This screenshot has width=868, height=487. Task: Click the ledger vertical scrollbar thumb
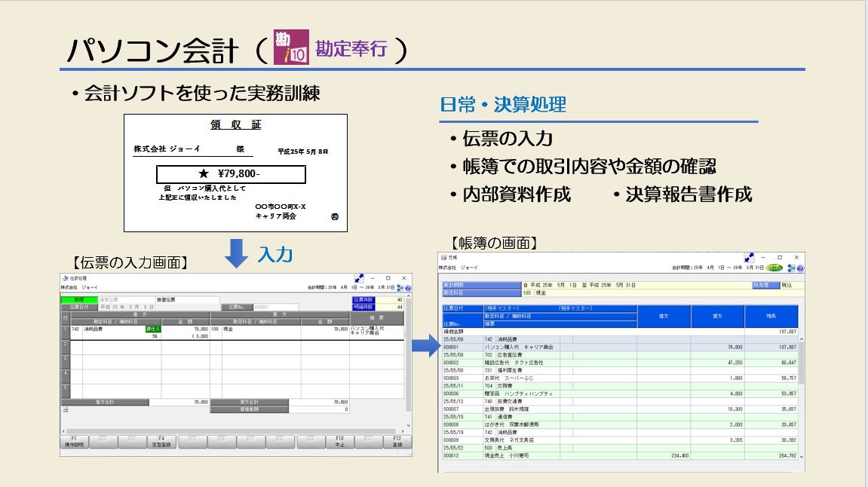[x=802, y=363]
